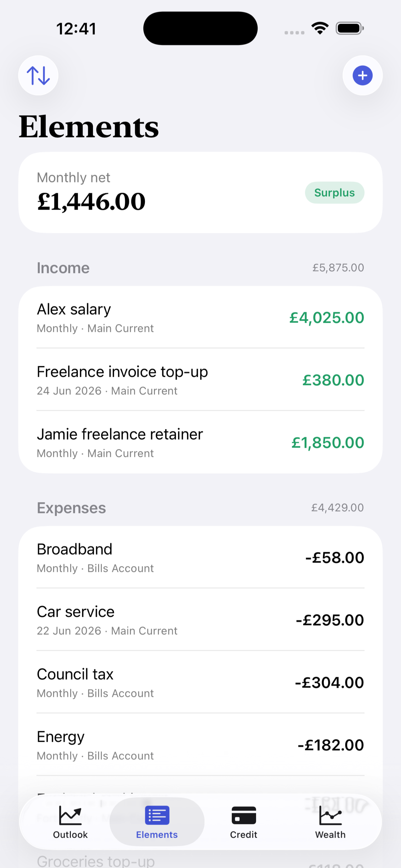401x868 pixels.
Task: Select Freelance invoice top-up entry
Action: (200, 380)
